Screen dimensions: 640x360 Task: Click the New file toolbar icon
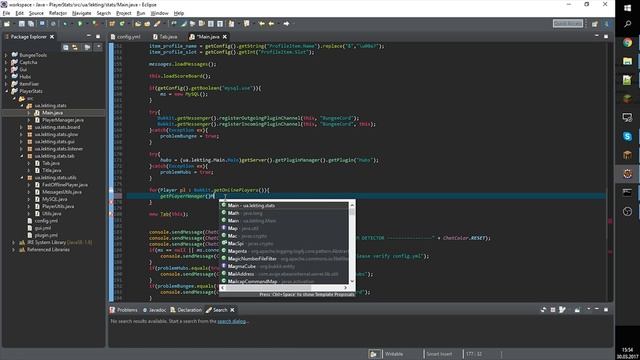tap(7, 24)
